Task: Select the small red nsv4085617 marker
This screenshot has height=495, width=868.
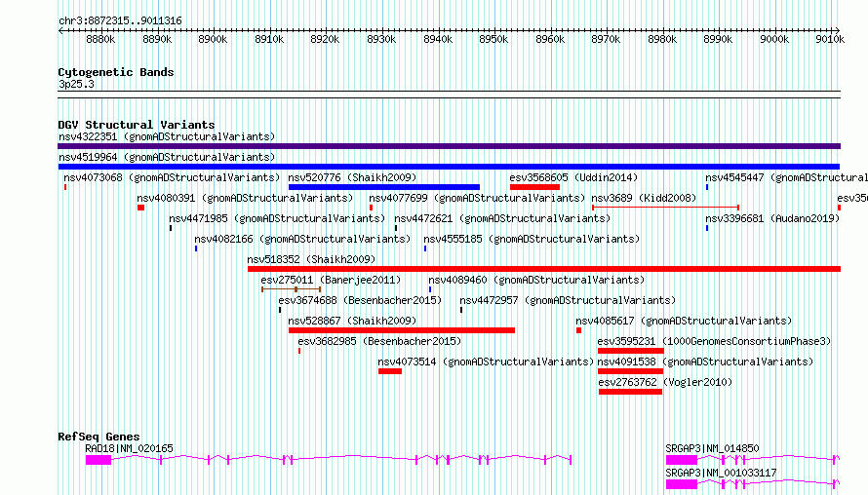Action: coord(578,330)
